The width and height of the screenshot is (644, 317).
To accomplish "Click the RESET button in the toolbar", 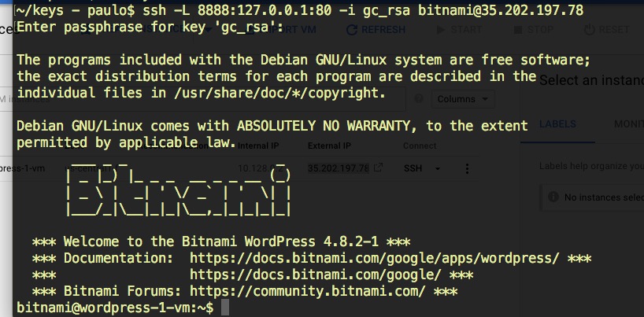I will pyautogui.click(x=606, y=30).
